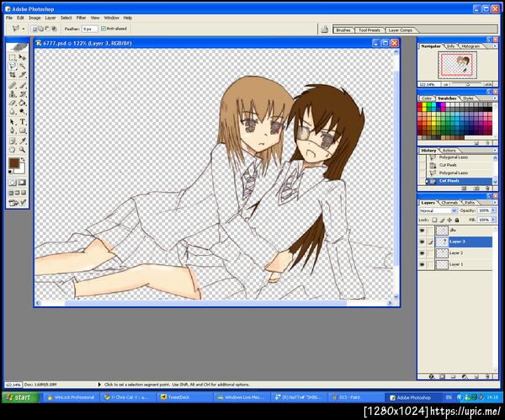Open the Navigator panel flyout menu

[495, 46]
